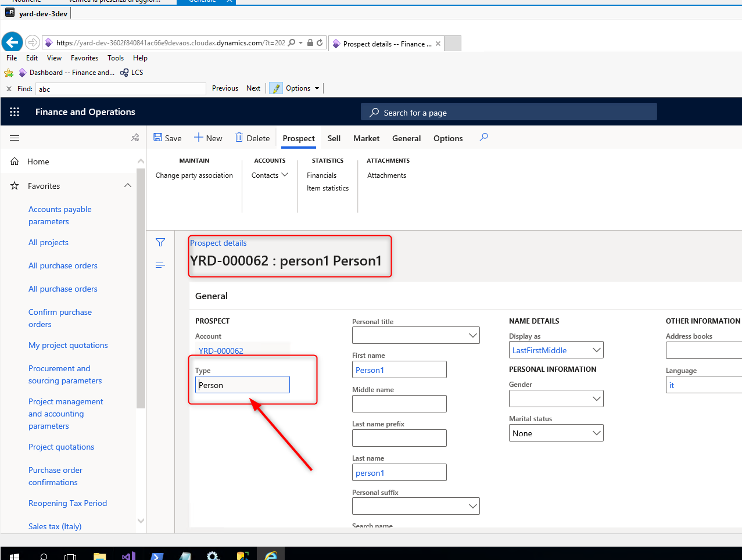This screenshot has width=742, height=560.
Task: Click the Middle name input field
Action: pyautogui.click(x=399, y=404)
